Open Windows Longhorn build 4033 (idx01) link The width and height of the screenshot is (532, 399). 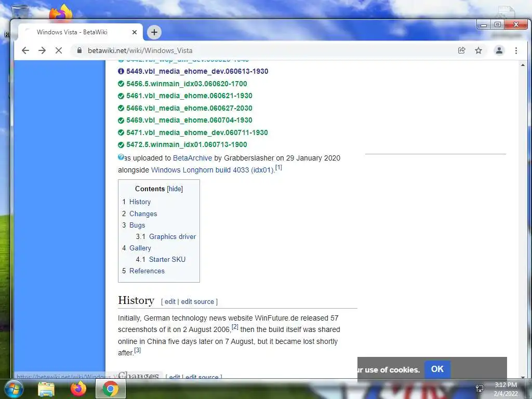click(212, 170)
